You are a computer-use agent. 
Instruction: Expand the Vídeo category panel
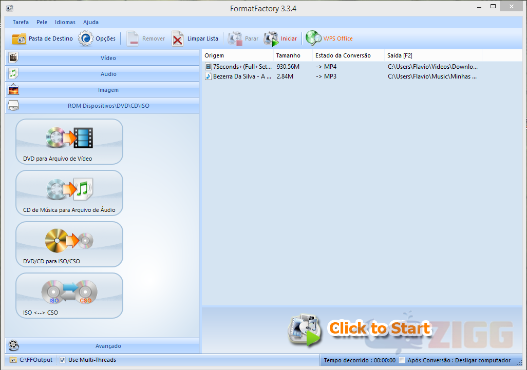point(102,58)
